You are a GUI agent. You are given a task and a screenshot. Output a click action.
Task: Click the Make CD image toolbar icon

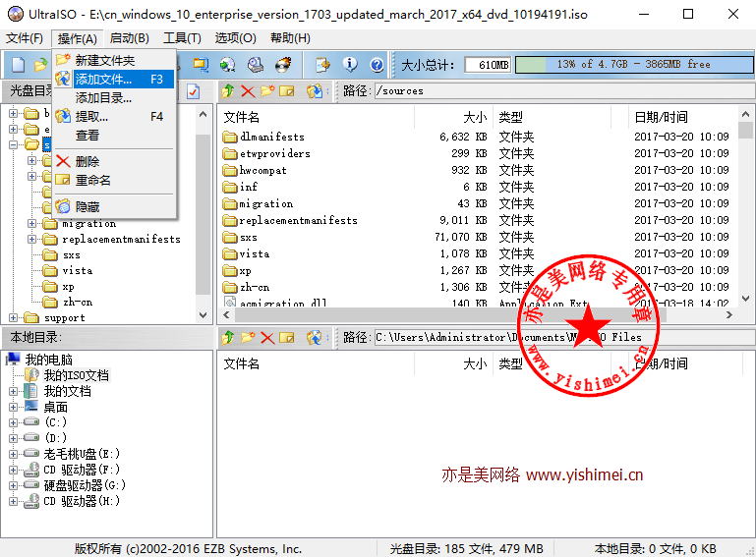click(x=227, y=65)
